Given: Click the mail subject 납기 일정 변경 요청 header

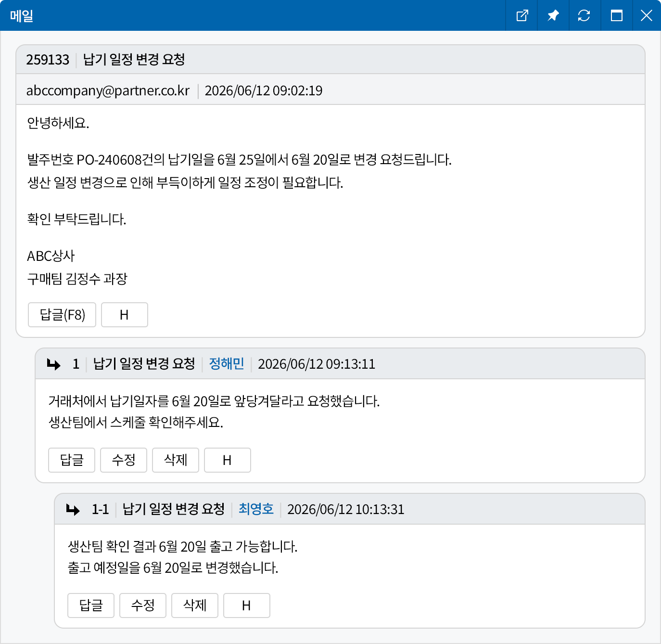Looking at the screenshot, I should tap(134, 60).
